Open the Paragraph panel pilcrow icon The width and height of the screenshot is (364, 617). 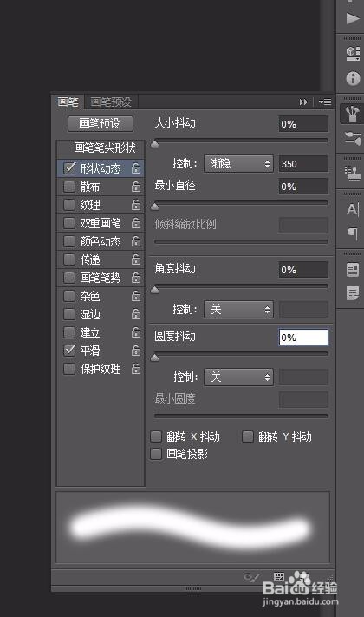[353, 233]
